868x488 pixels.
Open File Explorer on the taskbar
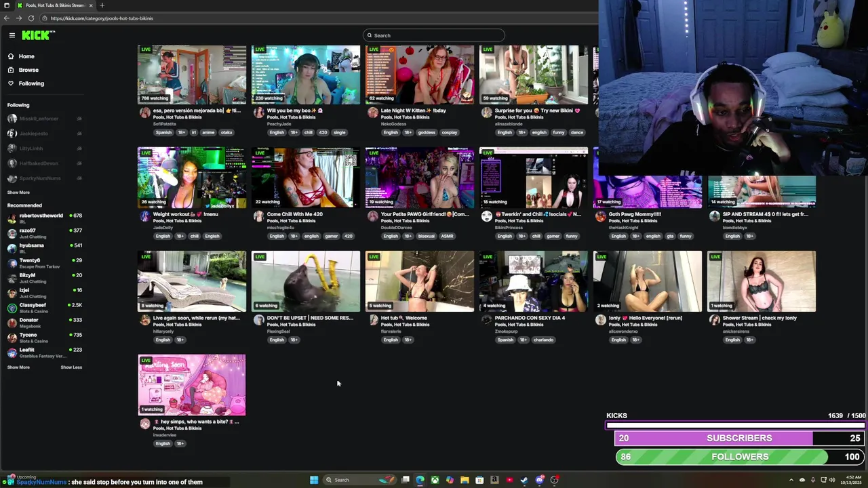465,480
